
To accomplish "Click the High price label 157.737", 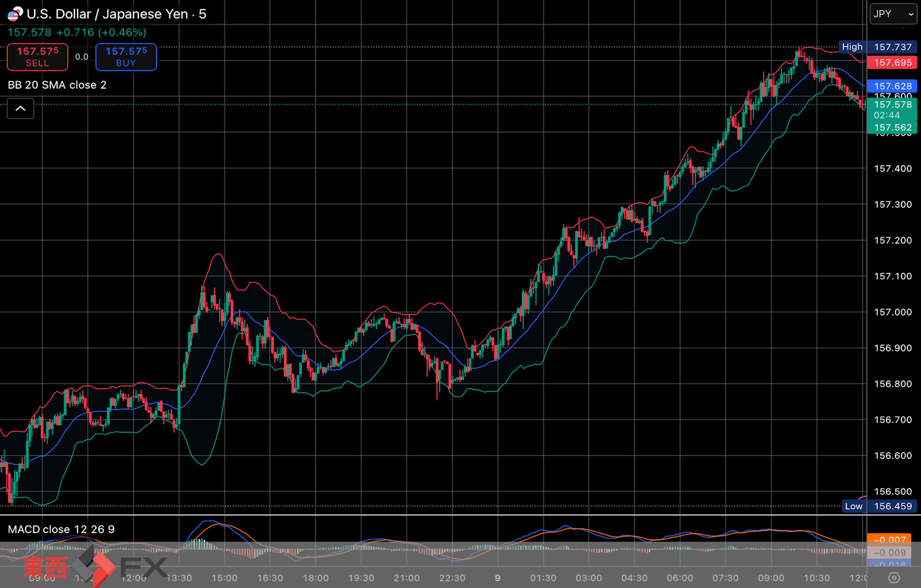I will [892, 47].
